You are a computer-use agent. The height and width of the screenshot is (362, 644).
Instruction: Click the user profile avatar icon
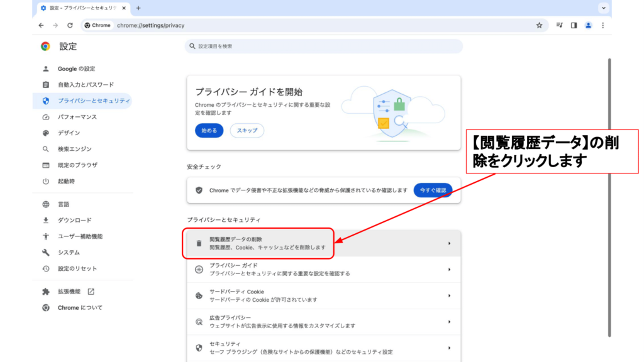pyautogui.click(x=588, y=25)
